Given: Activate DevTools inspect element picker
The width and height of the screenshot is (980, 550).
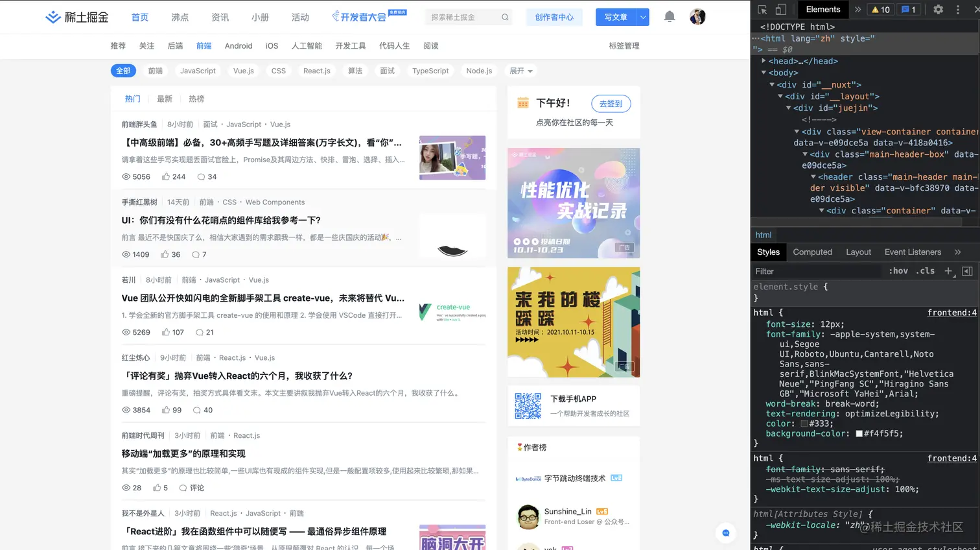Looking at the screenshot, I should pyautogui.click(x=762, y=10).
